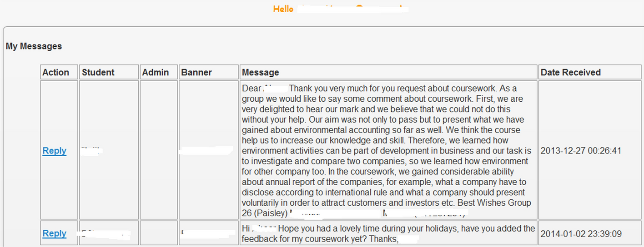Click the My Messages heading
Image resolution: width=644 pixels, height=247 pixels.
coord(34,46)
